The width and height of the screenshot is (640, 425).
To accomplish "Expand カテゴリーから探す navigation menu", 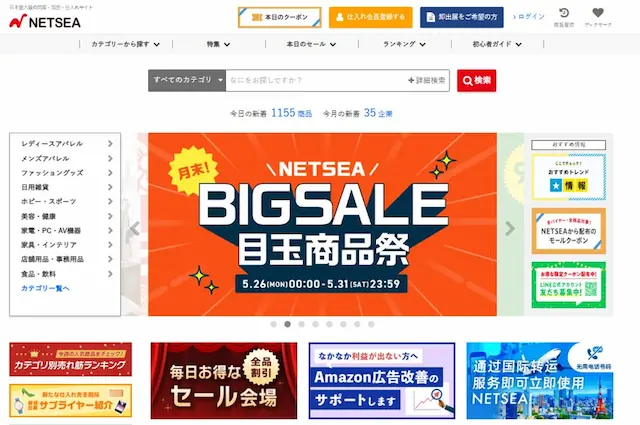I will click(x=126, y=44).
